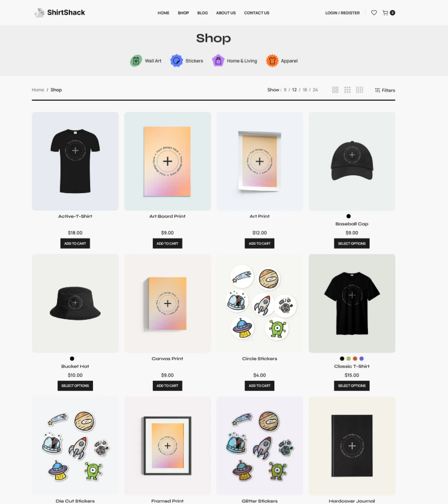448x504 pixels.
Task: Switch to three-column grid view
Action: click(347, 90)
